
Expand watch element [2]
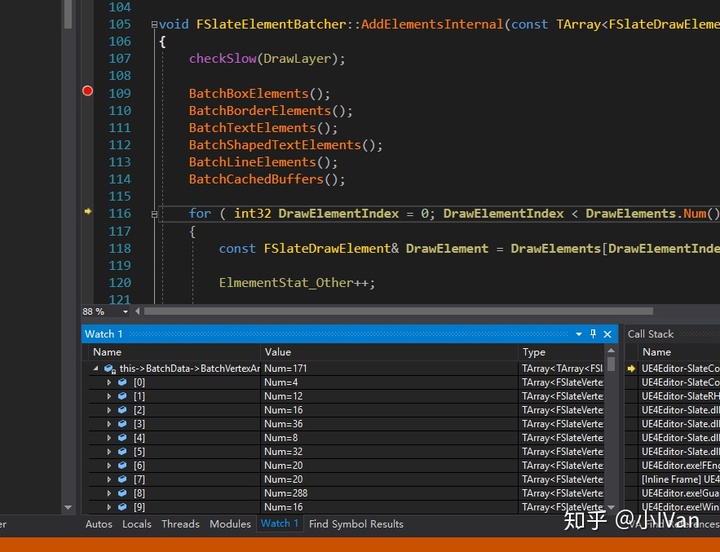point(109,410)
